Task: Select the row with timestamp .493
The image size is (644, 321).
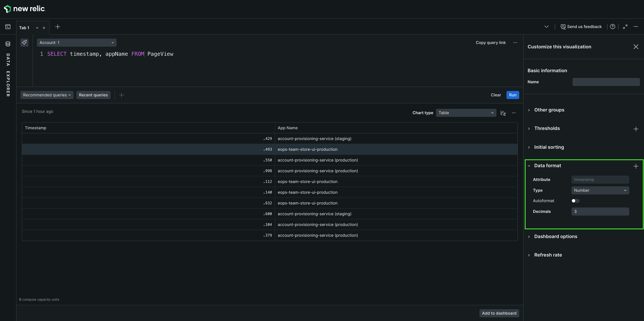Action: (270, 149)
